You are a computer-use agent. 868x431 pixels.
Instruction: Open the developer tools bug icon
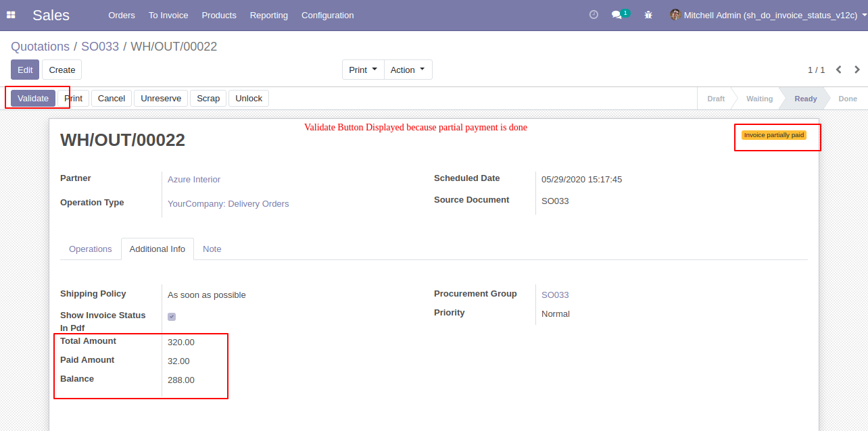click(x=648, y=15)
